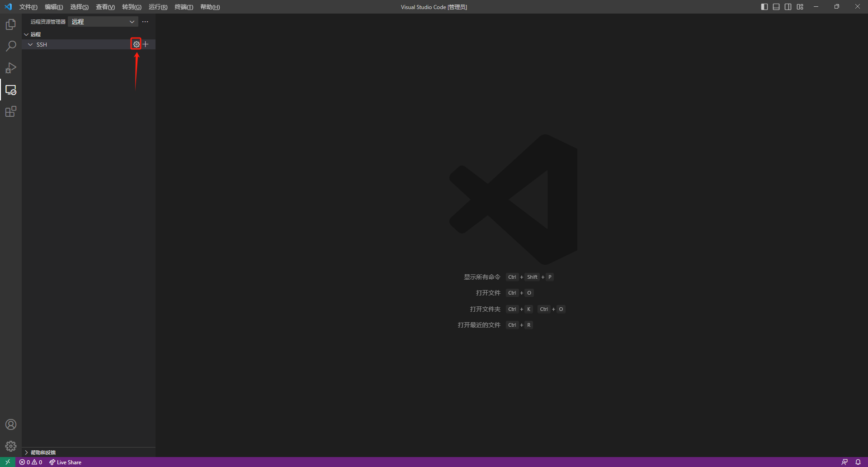Image resolution: width=868 pixels, height=467 pixels.
Task: Show errors and warnings count in status bar
Action: point(31,462)
